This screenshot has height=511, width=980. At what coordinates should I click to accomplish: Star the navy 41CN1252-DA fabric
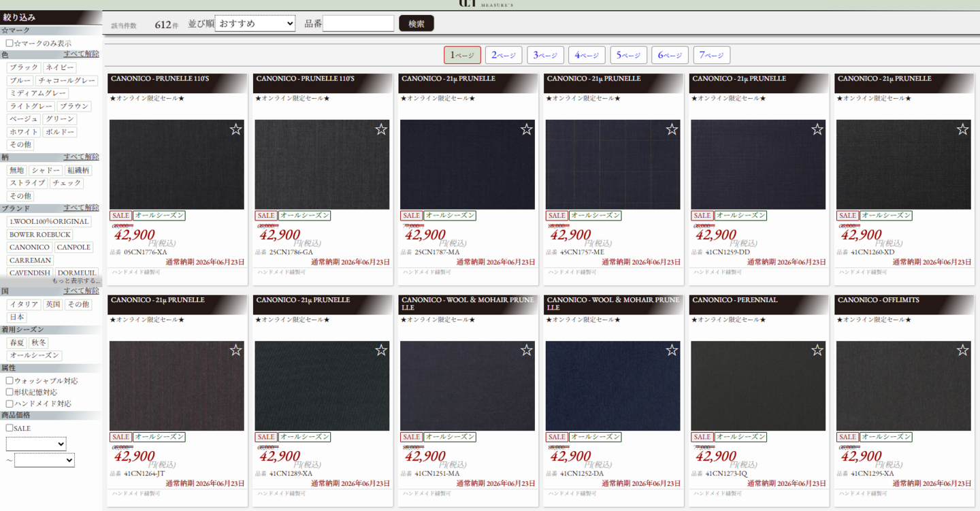point(672,350)
